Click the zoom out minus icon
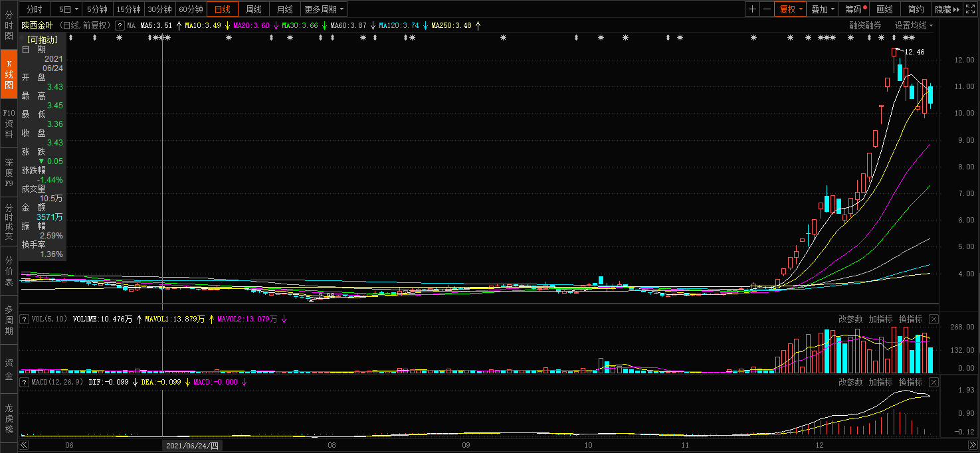980x453 pixels. coord(767,9)
